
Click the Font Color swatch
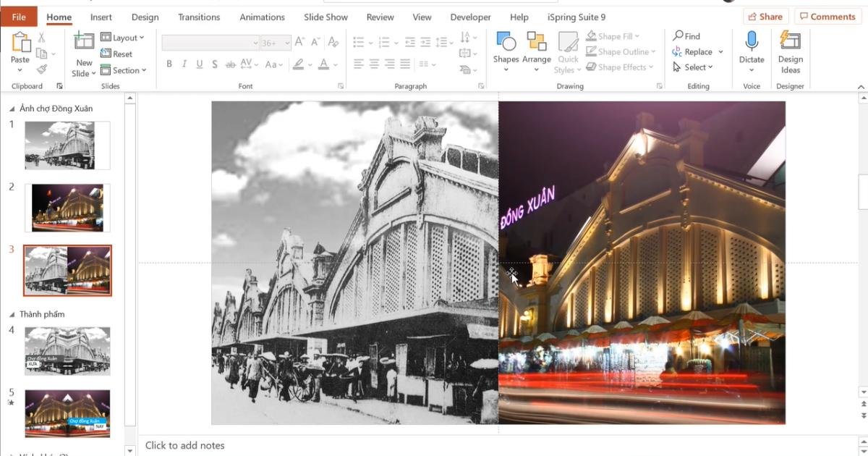(x=325, y=65)
